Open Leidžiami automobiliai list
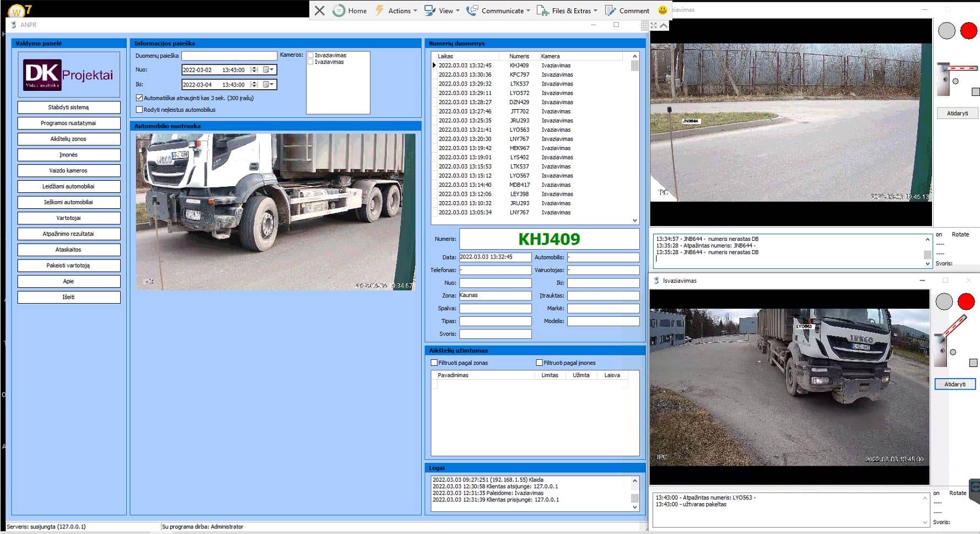This screenshot has height=534, width=980. coord(69,186)
